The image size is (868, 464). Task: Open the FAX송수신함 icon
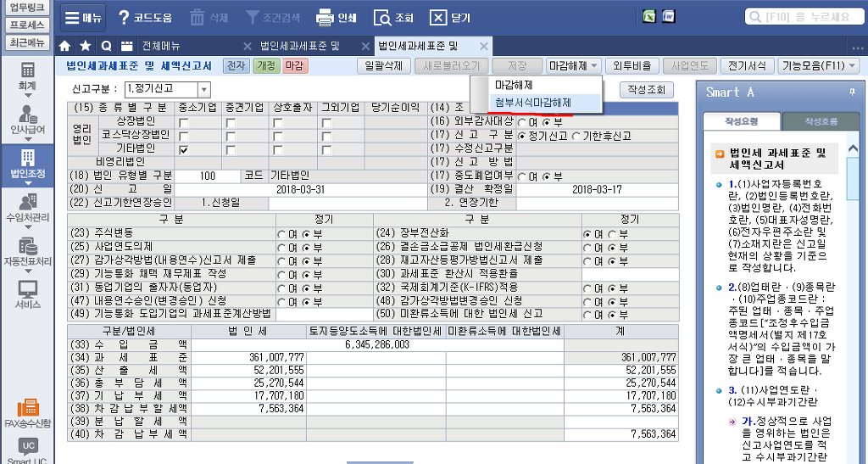(27, 412)
